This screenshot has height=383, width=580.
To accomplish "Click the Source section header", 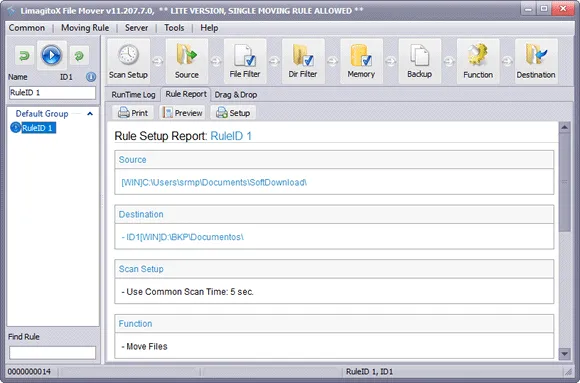I will [x=334, y=160].
